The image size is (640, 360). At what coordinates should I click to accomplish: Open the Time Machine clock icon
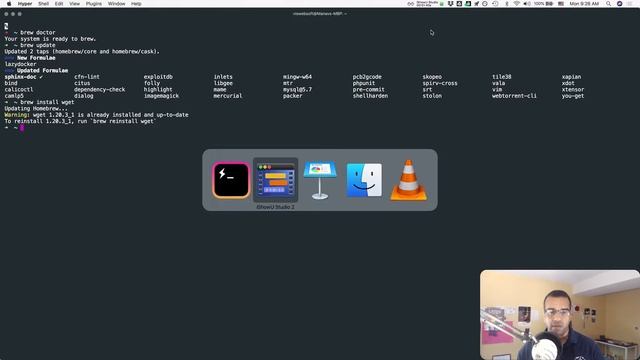click(495, 4)
